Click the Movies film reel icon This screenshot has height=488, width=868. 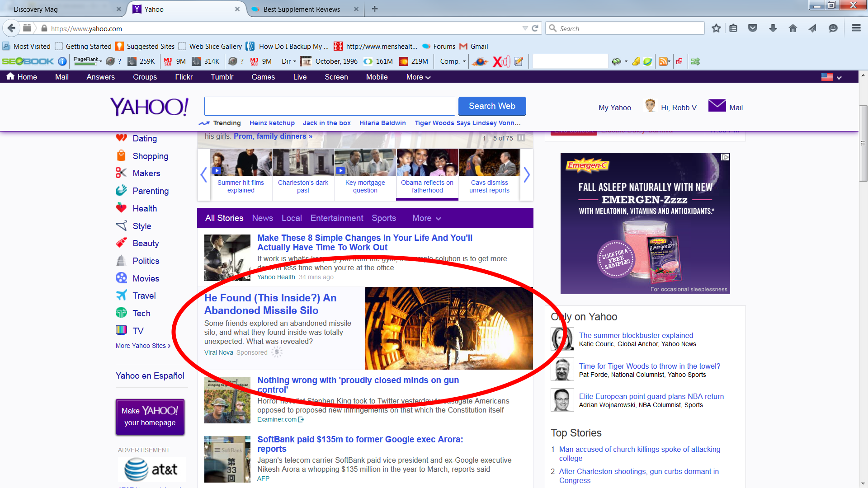click(x=121, y=277)
